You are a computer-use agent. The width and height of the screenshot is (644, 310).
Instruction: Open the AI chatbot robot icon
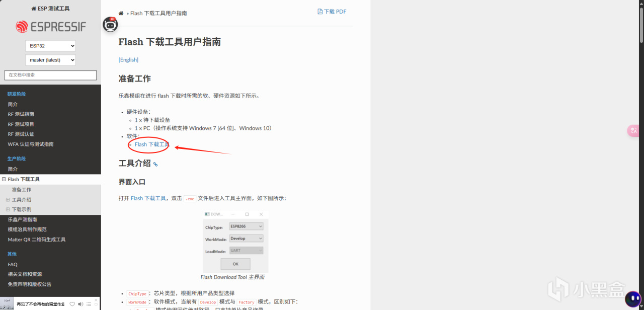(x=111, y=25)
